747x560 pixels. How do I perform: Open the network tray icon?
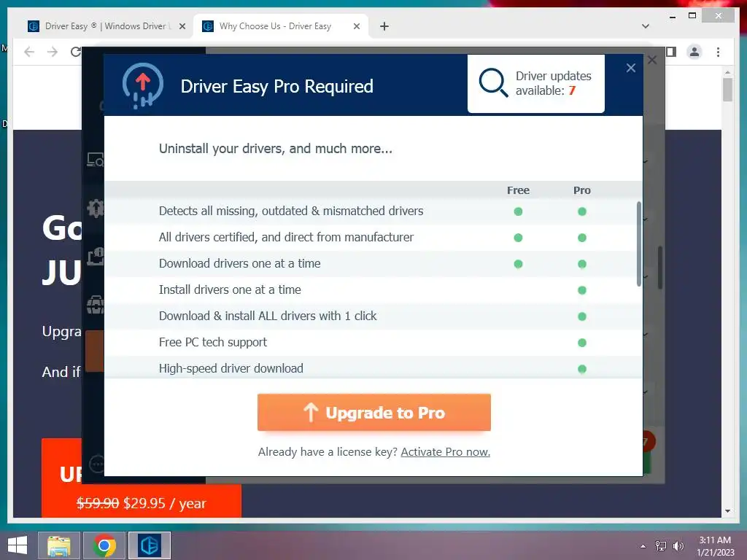(661, 545)
